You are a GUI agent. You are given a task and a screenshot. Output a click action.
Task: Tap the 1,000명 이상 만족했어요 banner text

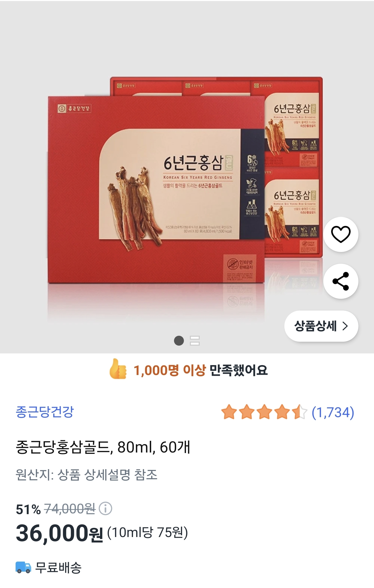[201, 370]
